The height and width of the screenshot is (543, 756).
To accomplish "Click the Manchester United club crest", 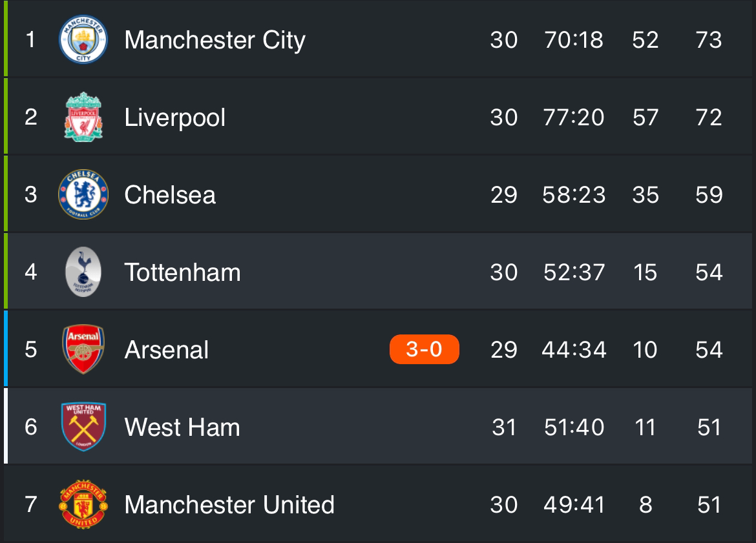I will 83,504.
